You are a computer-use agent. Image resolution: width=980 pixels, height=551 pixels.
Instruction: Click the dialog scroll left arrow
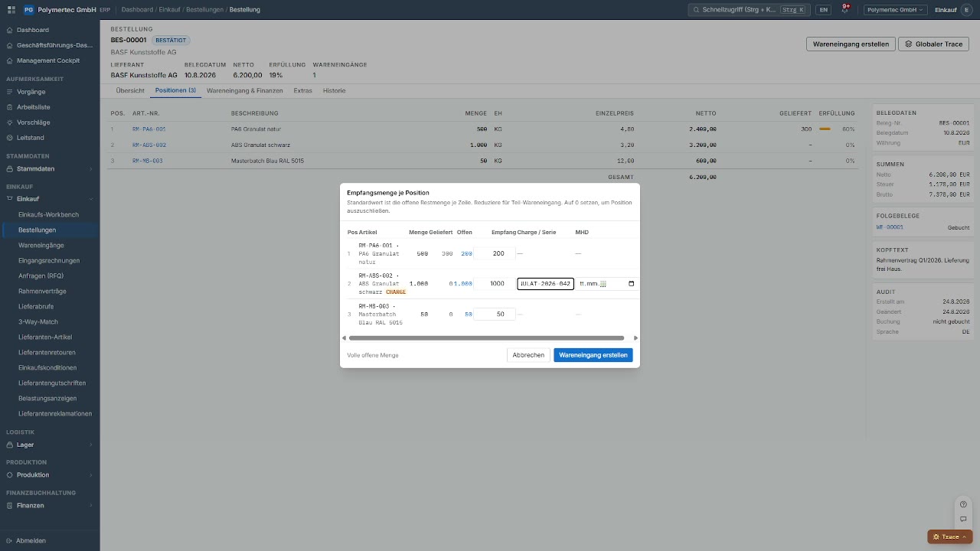click(x=344, y=337)
